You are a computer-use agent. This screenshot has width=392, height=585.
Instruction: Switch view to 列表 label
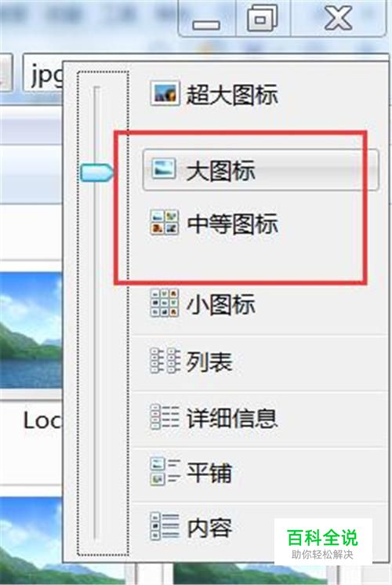[x=209, y=362]
